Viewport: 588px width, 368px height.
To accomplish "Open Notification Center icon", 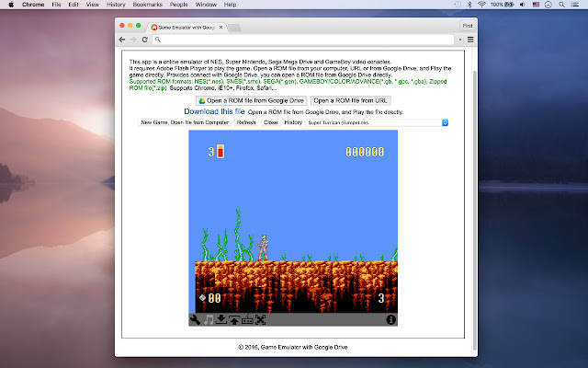I will coord(575,5).
